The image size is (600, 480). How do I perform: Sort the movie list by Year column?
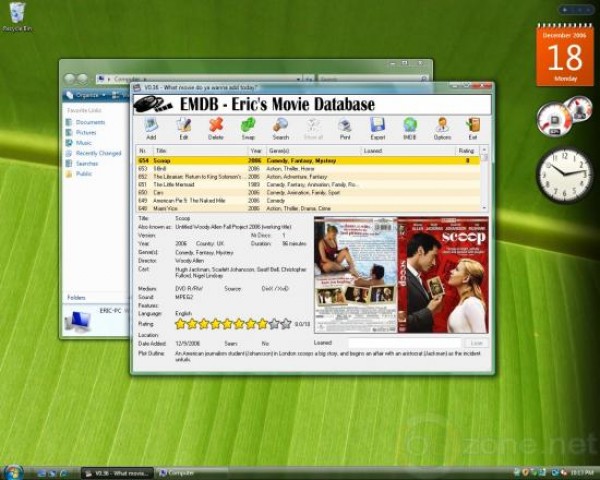click(256, 150)
